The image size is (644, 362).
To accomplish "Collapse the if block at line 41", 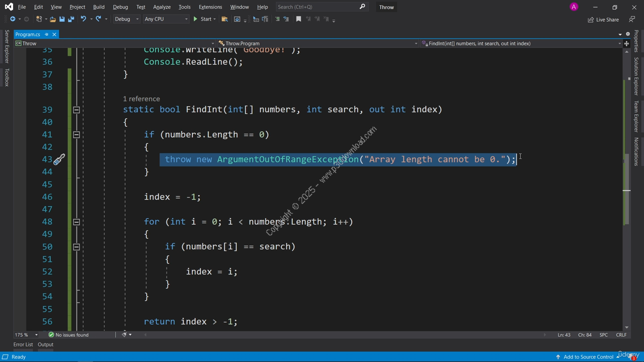I will tap(76, 134).
